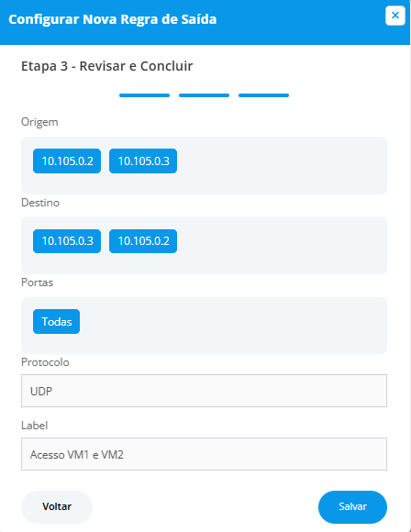
Task: Select the 10.105.0.3 chip under Destino
Action: click(x=67, y=241)
